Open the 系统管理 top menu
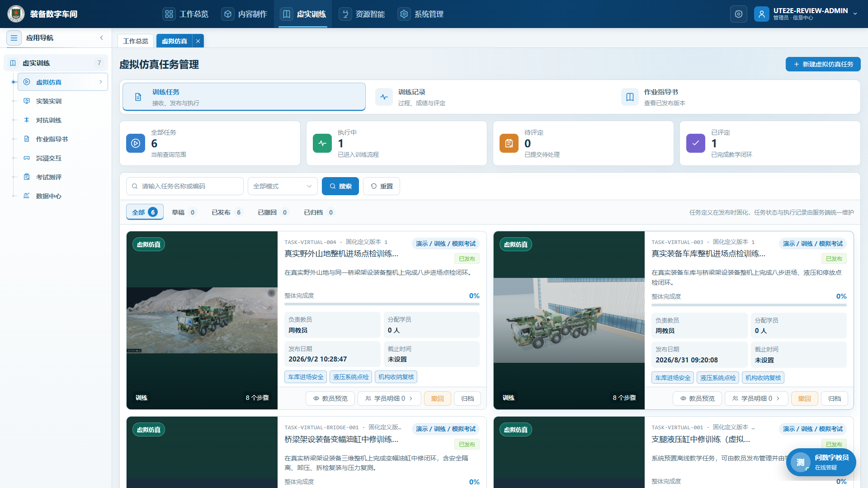 421,14
